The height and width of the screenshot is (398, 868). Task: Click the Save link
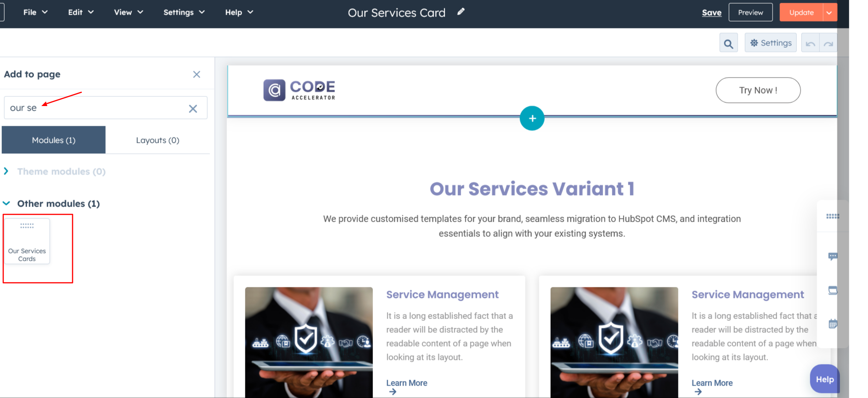point(711,13)
